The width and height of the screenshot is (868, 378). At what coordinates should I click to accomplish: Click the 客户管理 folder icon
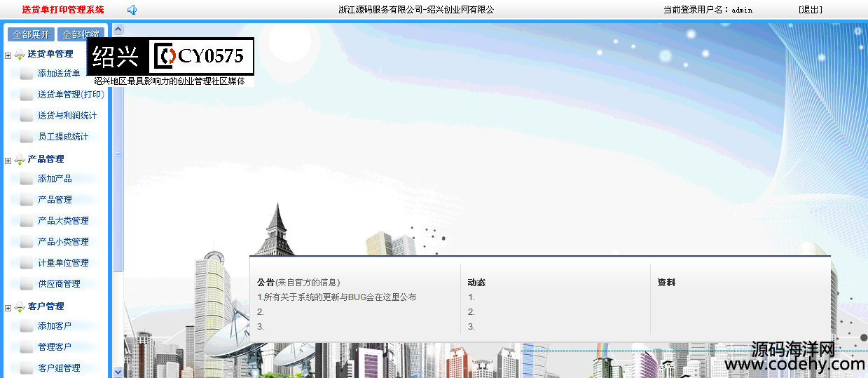[20, 307]
